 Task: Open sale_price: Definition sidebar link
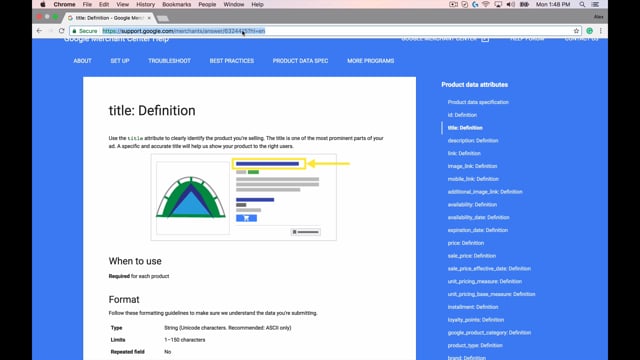point(472,256)
